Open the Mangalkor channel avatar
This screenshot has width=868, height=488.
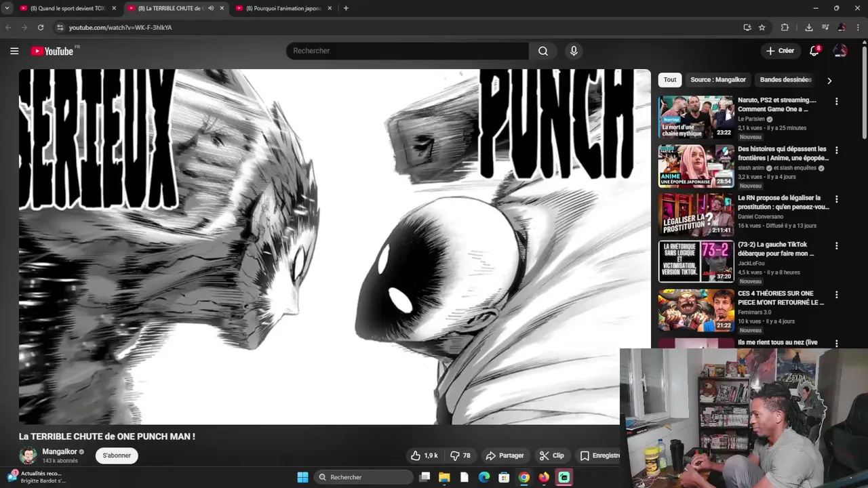point(28,455)
